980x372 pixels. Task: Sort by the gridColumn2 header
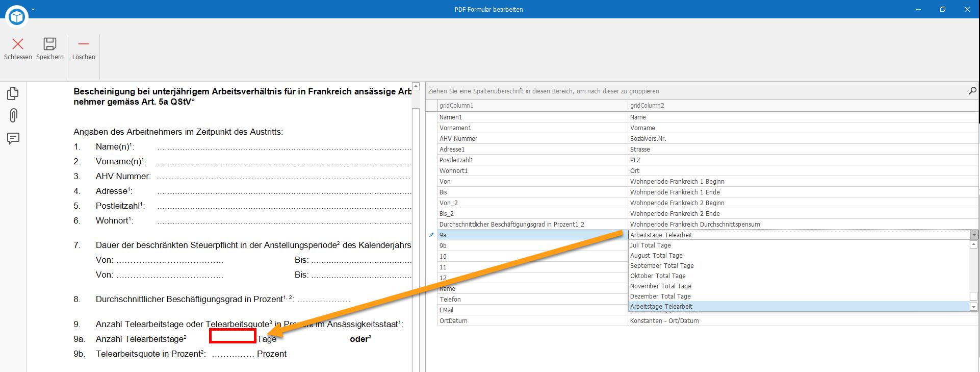tap(803, 106)
